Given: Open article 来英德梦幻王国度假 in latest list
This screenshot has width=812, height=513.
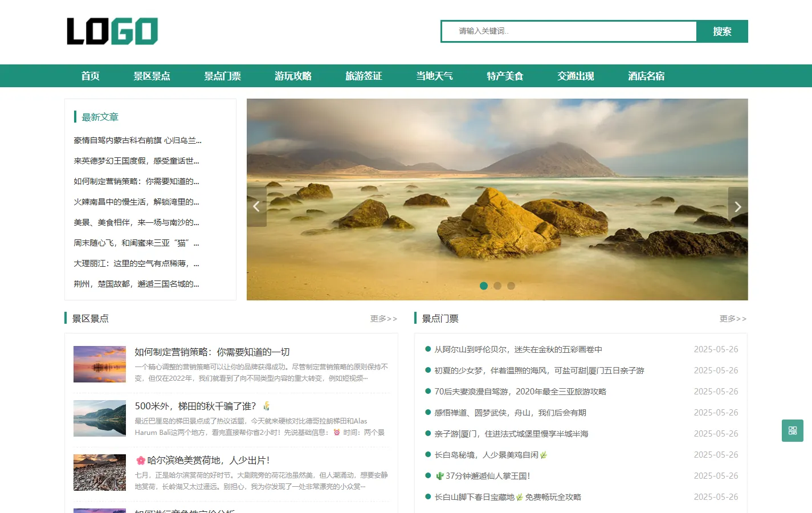Looking at the screenshot, I should click(136, 161).
